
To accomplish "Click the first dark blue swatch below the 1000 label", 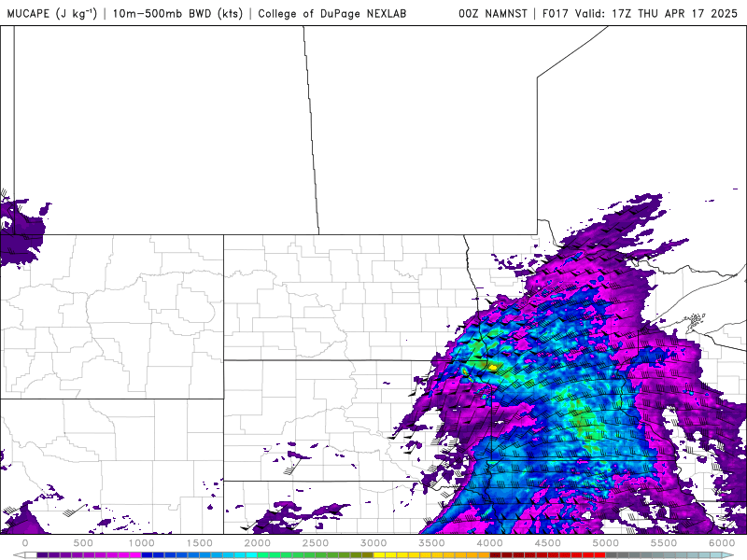I will click(x=148, y=555).
